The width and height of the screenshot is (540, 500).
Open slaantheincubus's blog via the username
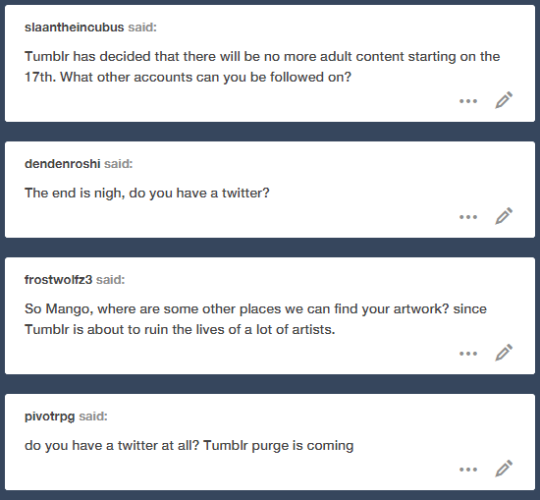(74, 27)
